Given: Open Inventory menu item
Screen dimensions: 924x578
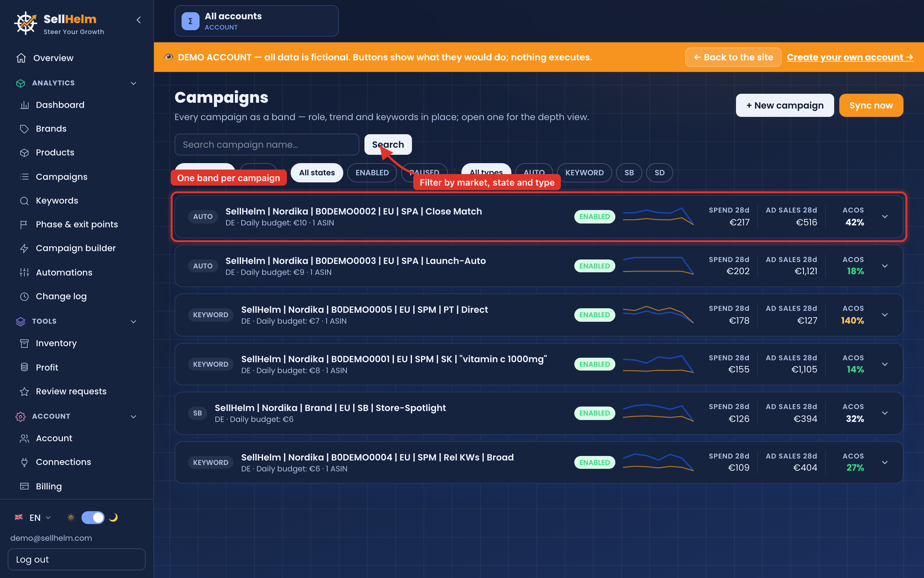Looking at the screenshot, I should [56, 343].
